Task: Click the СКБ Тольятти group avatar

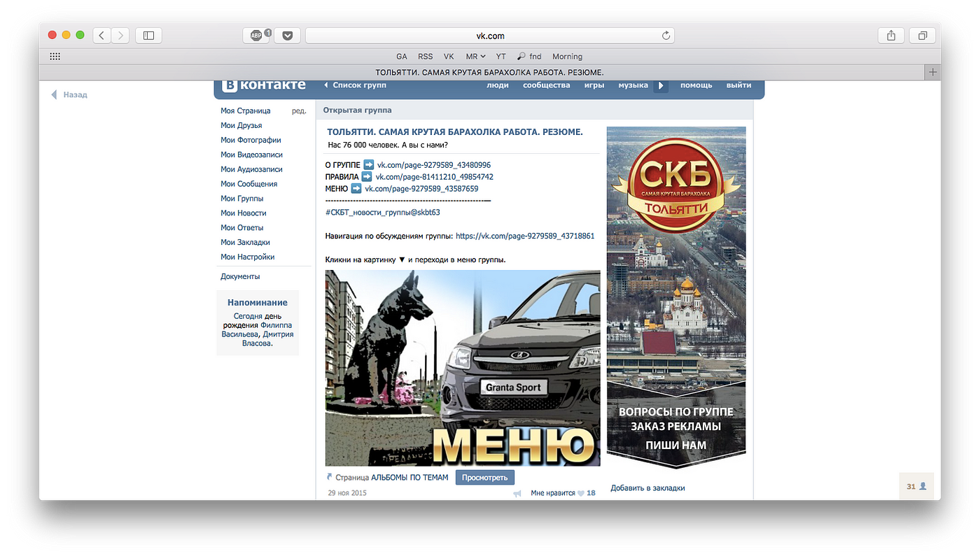Action: [x=676, y=297]
